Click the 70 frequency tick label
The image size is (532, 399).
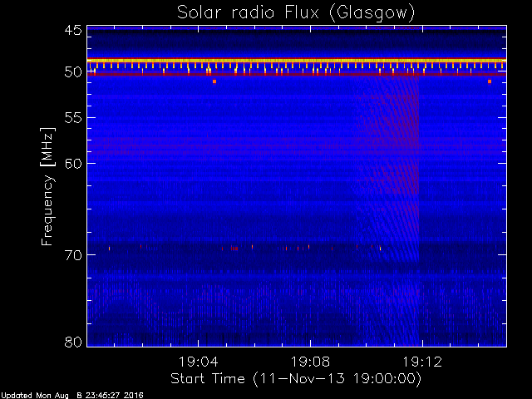73,255
